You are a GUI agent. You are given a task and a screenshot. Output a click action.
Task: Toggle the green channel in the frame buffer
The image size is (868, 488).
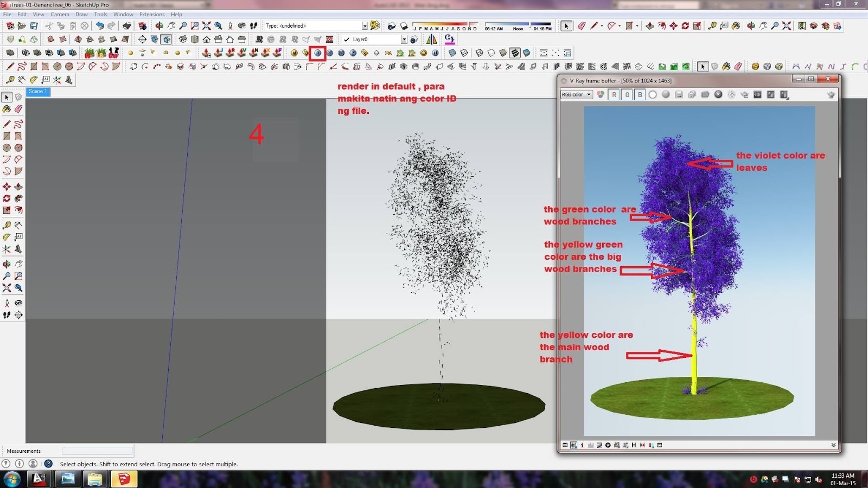pos(627,94)
